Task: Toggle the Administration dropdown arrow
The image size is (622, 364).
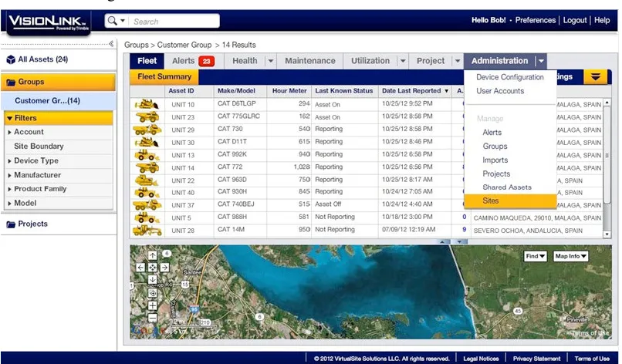Action: coord(541,61)
